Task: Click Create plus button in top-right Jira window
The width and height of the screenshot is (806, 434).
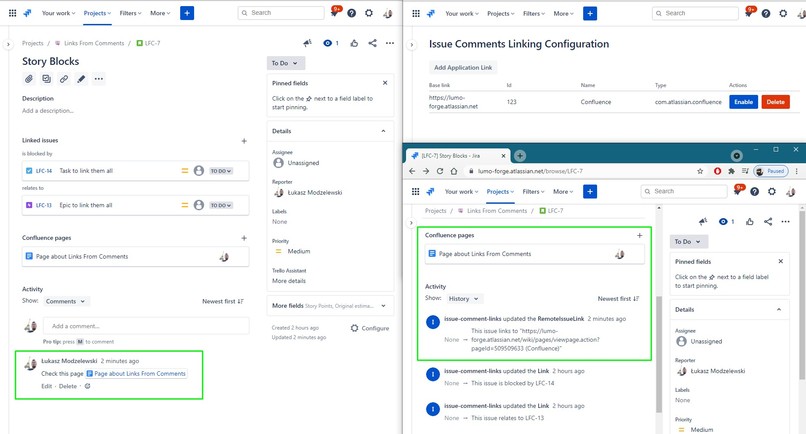Action: 590,14
